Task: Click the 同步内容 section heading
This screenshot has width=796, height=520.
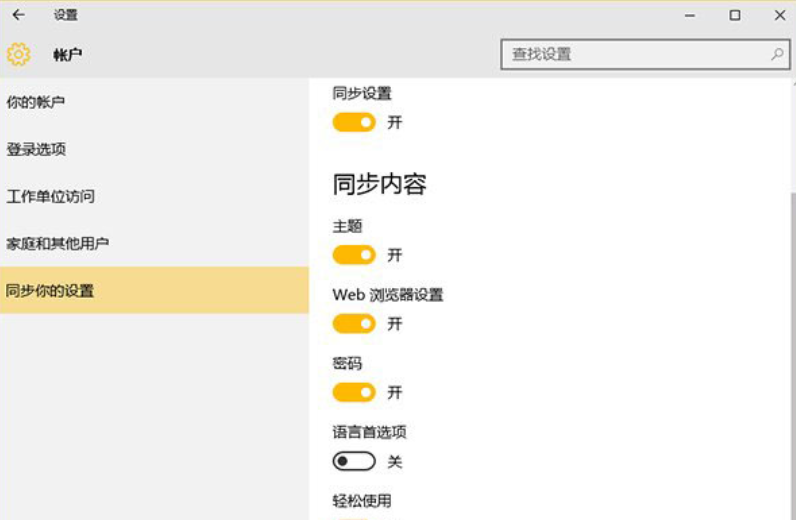Action: (x=380, y=185)
